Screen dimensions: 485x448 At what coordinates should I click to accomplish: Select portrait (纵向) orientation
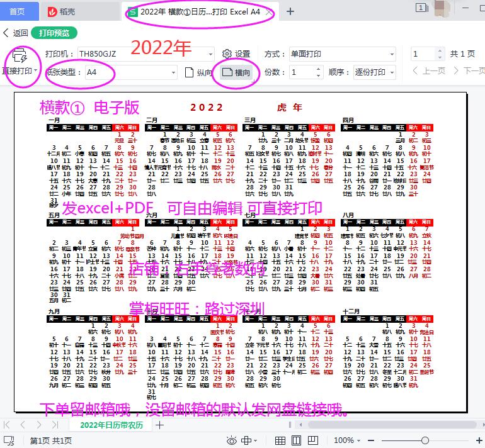198,72
